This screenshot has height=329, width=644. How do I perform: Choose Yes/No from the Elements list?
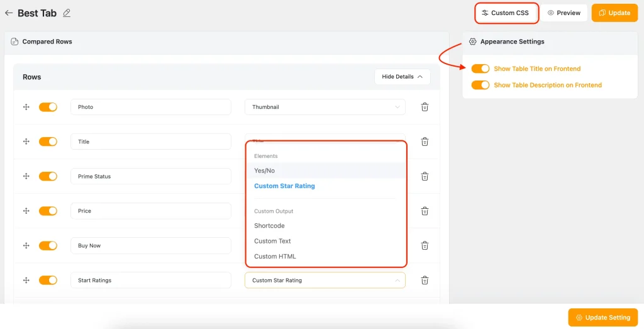click(x=325, y=170)
